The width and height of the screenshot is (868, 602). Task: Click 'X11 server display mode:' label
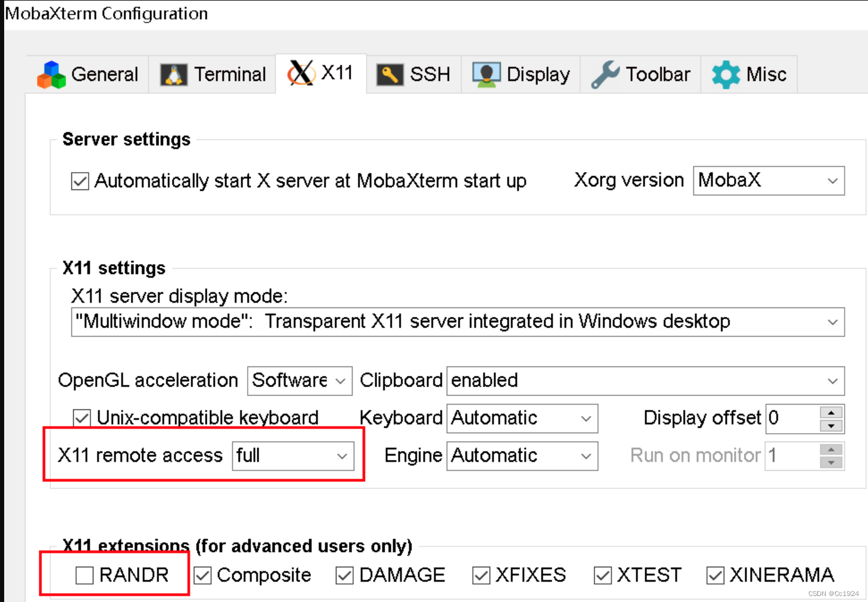(179, 296)
